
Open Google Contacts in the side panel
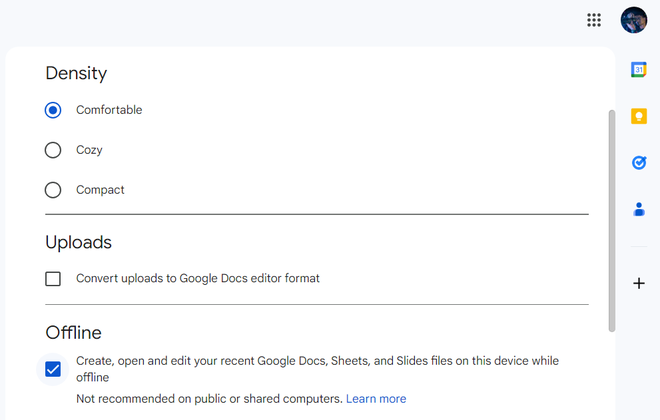coord(639,209)
